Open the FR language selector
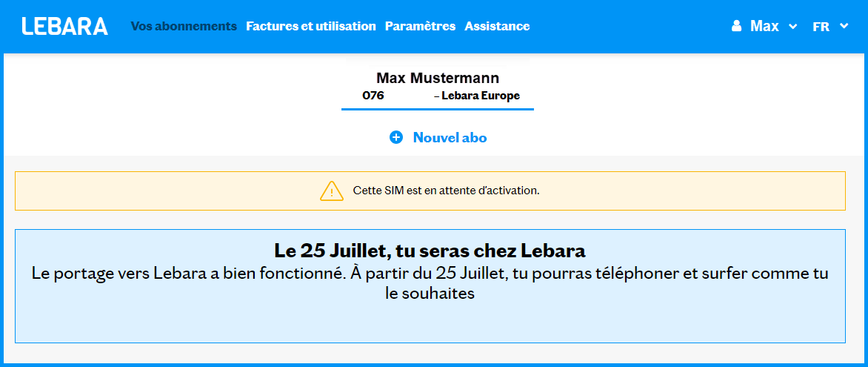The image size is (868, 367). point(821,27)
